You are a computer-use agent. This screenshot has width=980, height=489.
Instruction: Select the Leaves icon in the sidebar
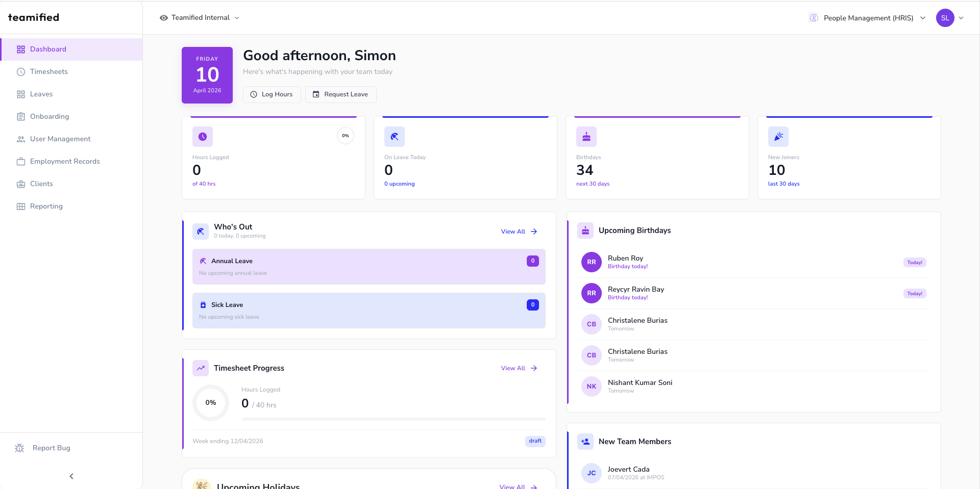point(20,94)
